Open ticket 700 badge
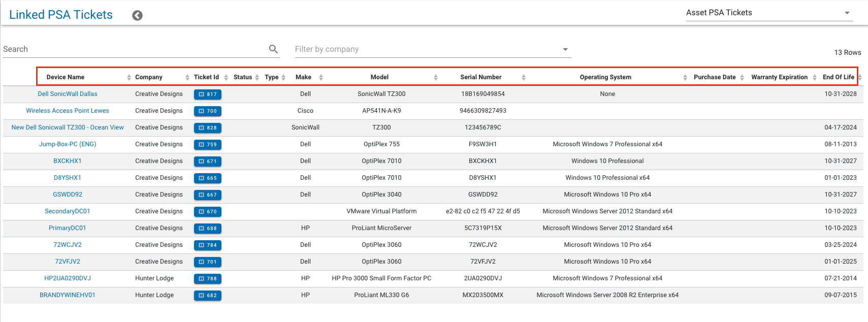Image resolution: width=868 pixels, height=322 pixels. click(208, 111)
